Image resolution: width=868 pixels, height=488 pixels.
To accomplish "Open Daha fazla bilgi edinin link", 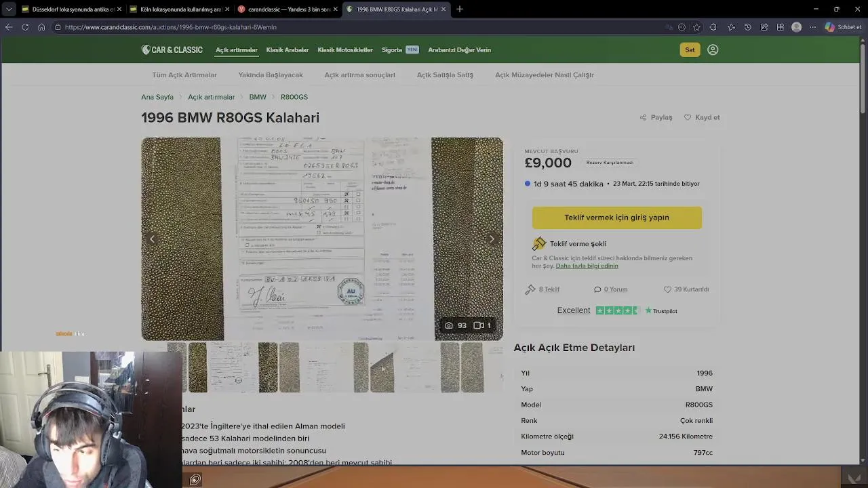I will coord(587,266).
